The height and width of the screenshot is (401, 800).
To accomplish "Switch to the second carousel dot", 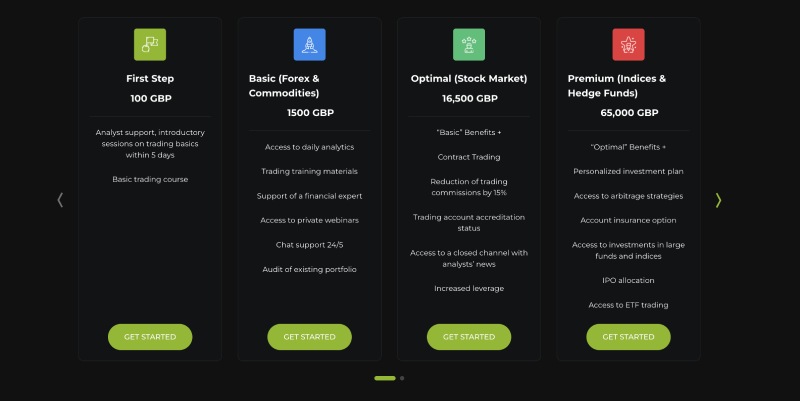I will (x=402, y=378).
